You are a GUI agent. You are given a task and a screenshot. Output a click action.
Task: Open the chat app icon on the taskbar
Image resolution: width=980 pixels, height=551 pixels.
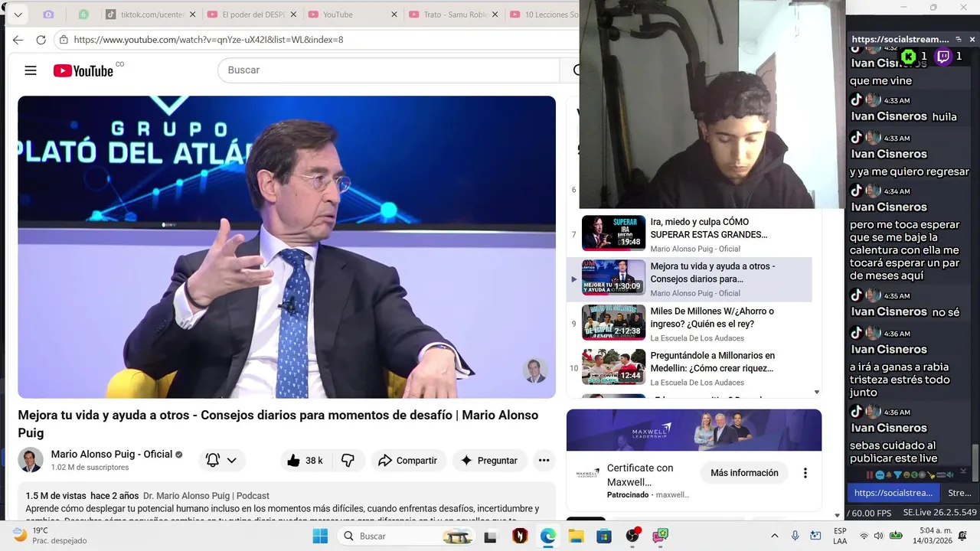coord(660,536)
